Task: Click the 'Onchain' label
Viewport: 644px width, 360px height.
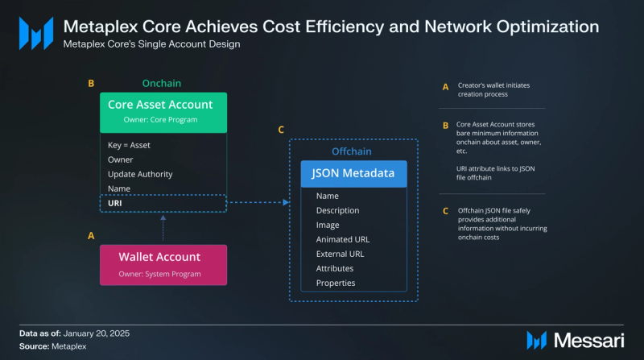Action: tap(162, 84)
